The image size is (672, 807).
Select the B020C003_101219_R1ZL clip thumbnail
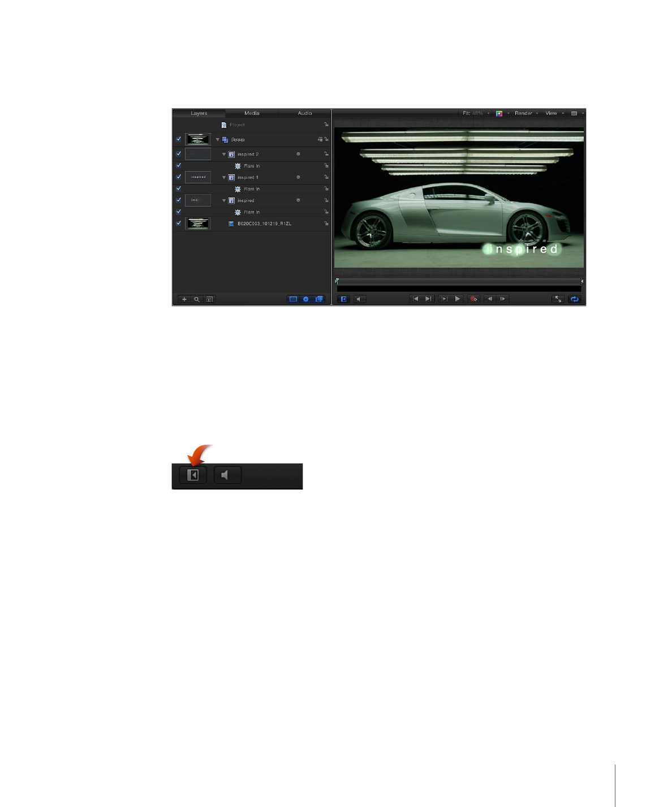pos(198,224)
